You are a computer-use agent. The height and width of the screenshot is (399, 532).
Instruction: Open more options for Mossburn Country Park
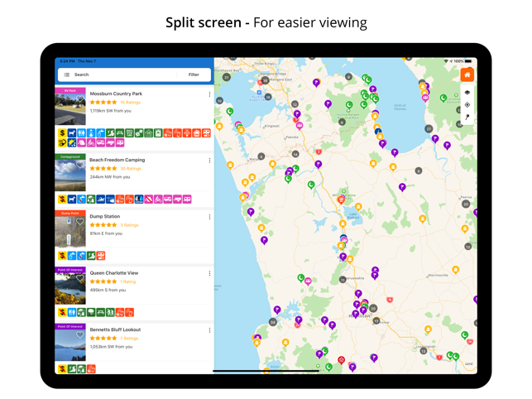(209, 94)
